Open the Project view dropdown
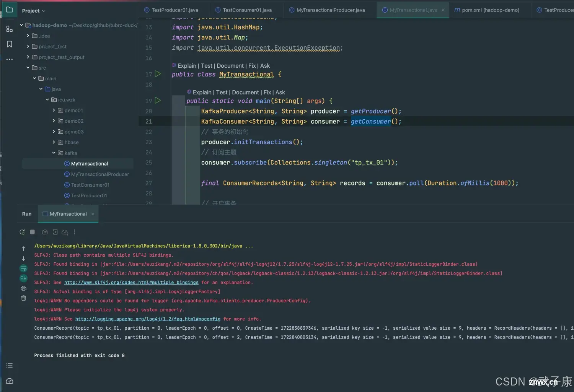 (x=34, y=11)
